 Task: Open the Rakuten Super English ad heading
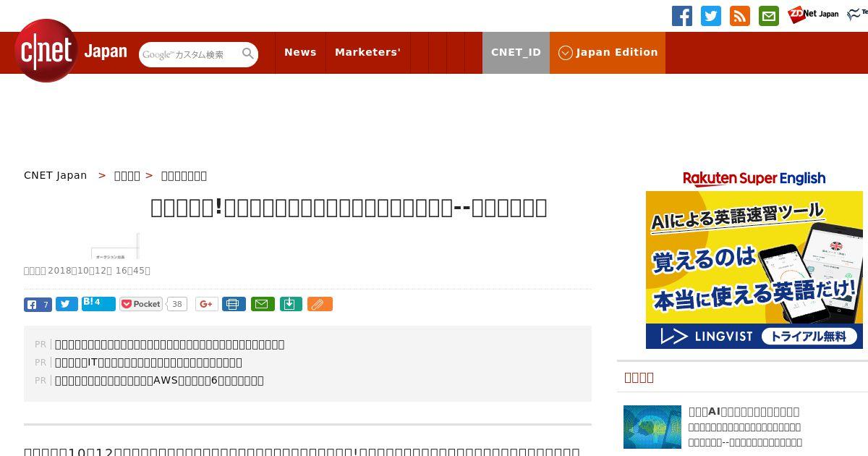(x=754, y=178)
